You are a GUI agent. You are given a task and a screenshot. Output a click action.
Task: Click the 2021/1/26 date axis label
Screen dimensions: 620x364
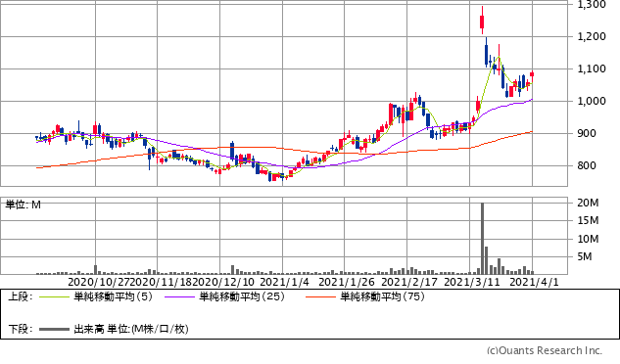[347, 282]
